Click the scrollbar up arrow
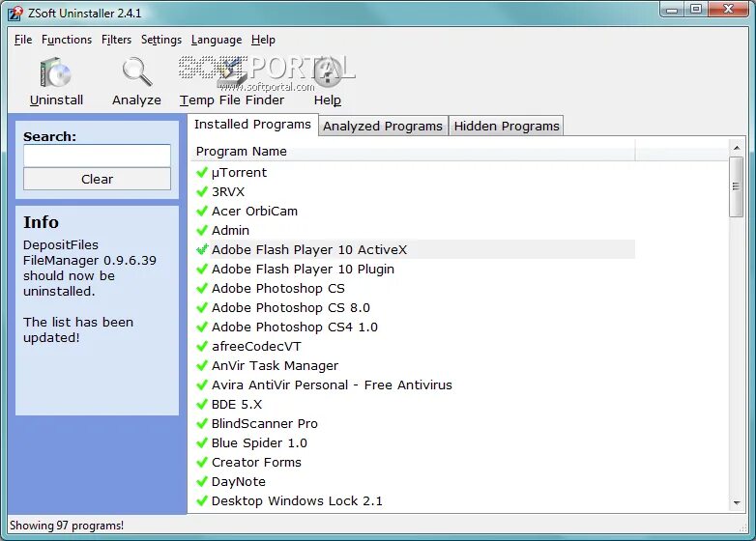The width and height of the screenshot is (756, 541). (737, 148)
